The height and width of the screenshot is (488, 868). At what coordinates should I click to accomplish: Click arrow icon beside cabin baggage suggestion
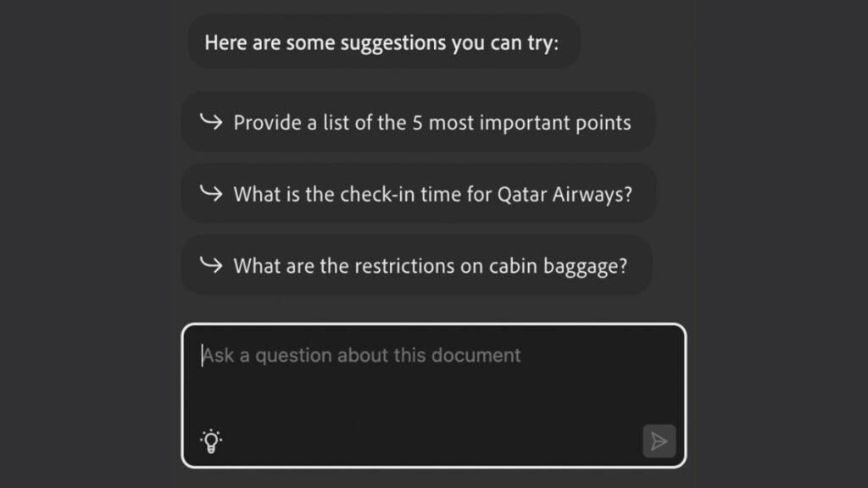point(210,265)
